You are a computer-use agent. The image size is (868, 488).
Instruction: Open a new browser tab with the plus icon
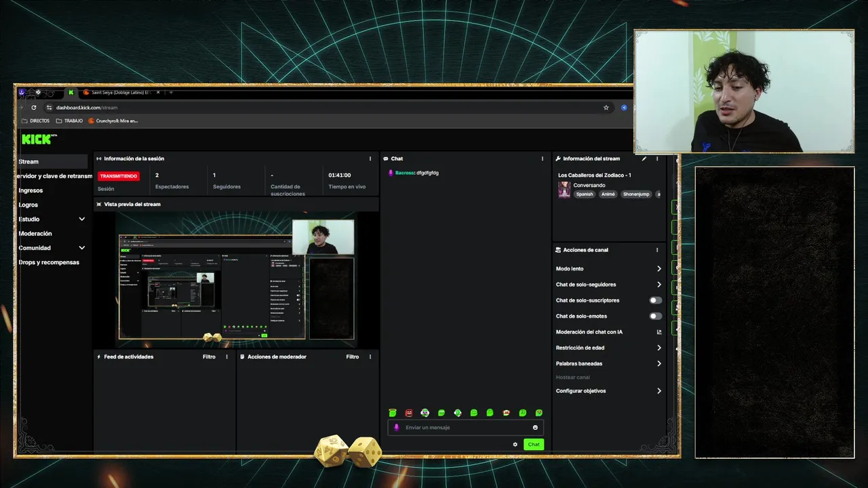171,92
